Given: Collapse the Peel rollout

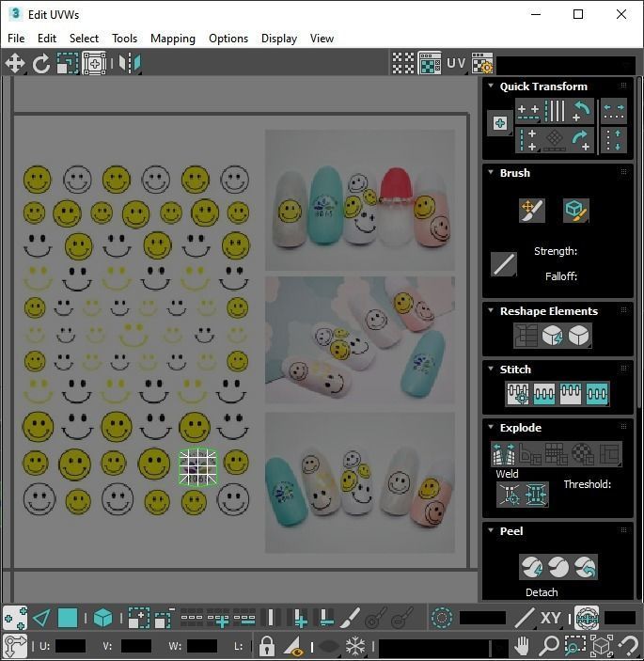Looking at the screenshot, I should tap(491, 530).
